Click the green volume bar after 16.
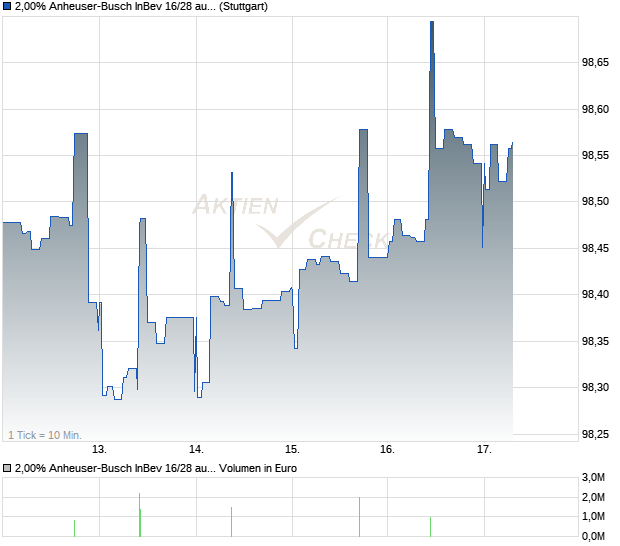The width and height of the screenshot is (620, 546). coord(430,527)
